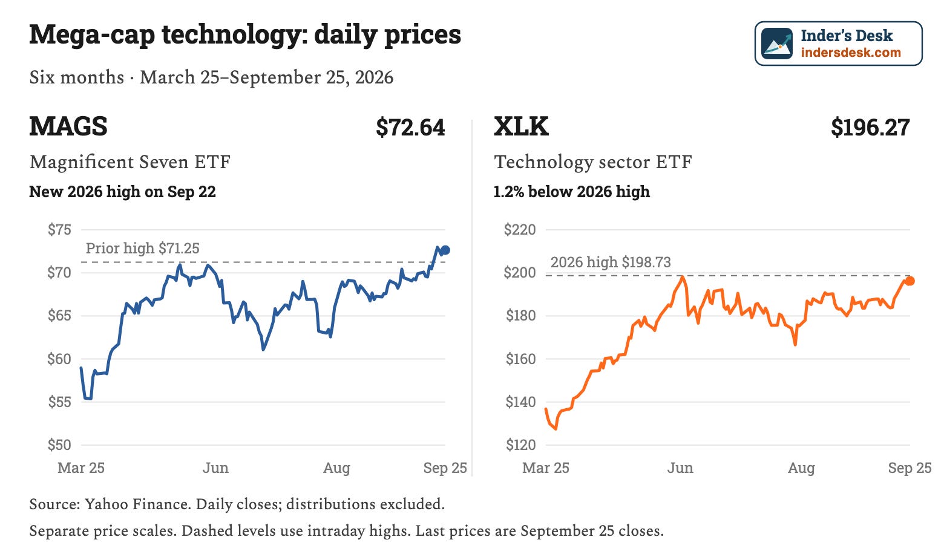Select the MAGS ticker heading

[x=68, y=127]
